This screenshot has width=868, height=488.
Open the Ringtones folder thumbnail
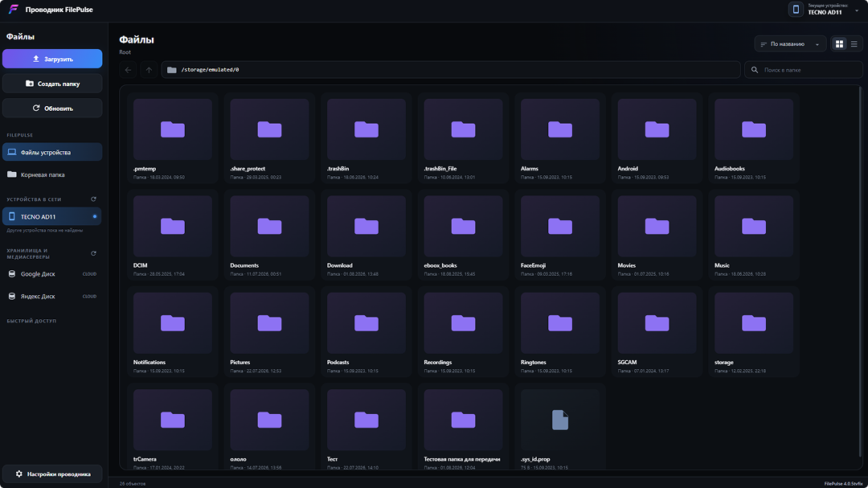(x=560, y=323)
